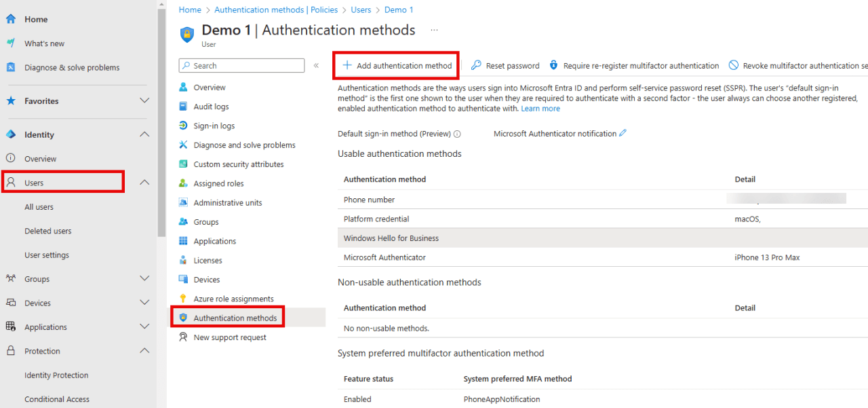Open Audit logs menu item

click(211, 107)
